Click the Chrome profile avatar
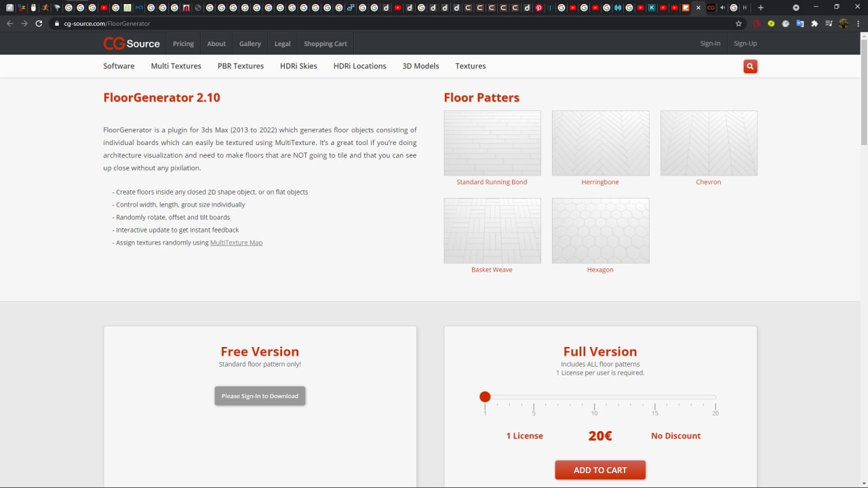The image size is (868, 488). tap(844, 23)
